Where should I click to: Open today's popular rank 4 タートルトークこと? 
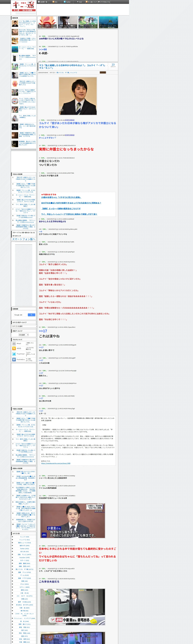25,196
